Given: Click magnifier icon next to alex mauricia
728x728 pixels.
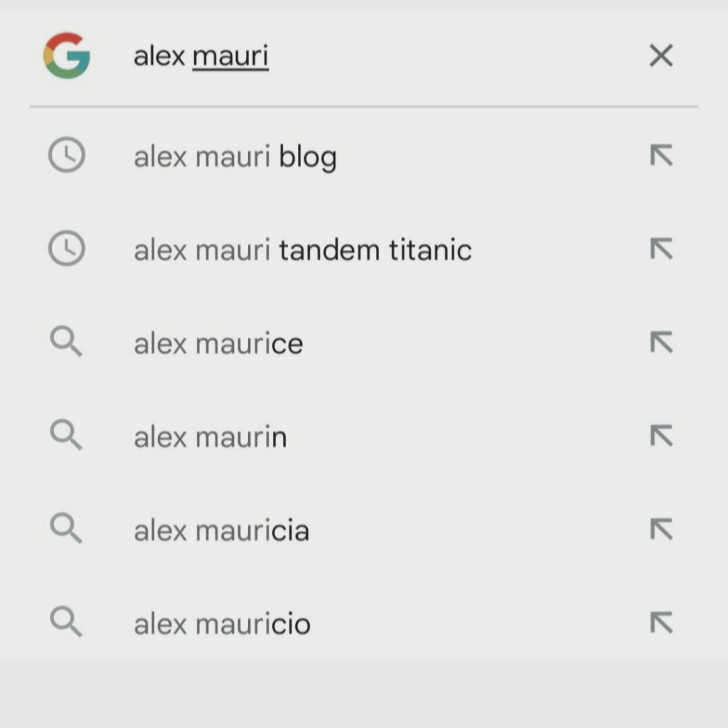Looking at the screenshot, I should (66, 530).
